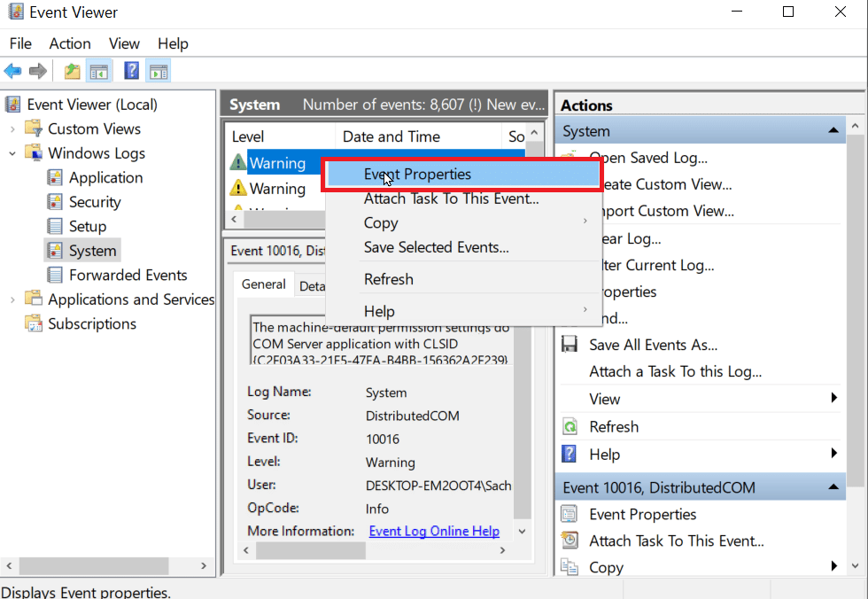The height and width of the screenshot is (599, 868).
Task: Click the warning icon of second Warning row
Action: (238, 188)
